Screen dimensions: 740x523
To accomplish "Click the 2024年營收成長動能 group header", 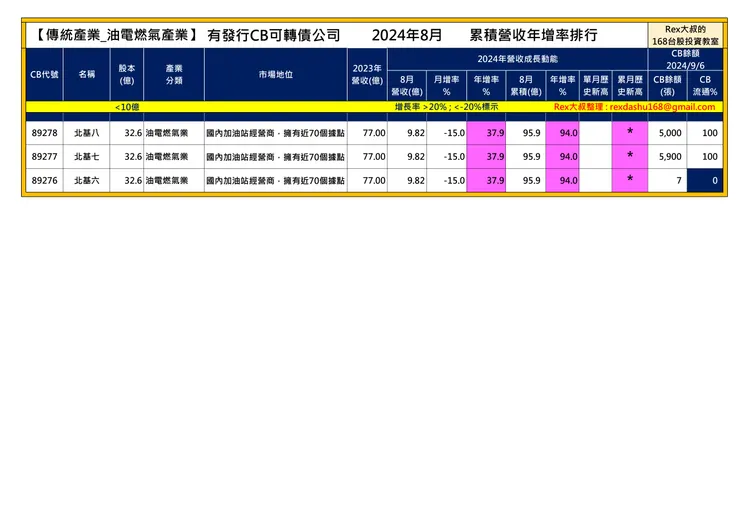I will click(x=518, y=59).
